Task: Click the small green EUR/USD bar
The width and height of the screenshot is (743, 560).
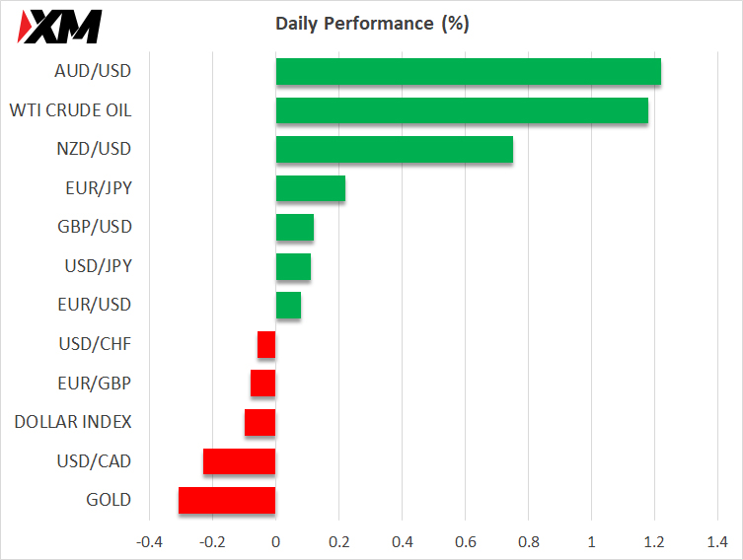Action: coord(288,305)
